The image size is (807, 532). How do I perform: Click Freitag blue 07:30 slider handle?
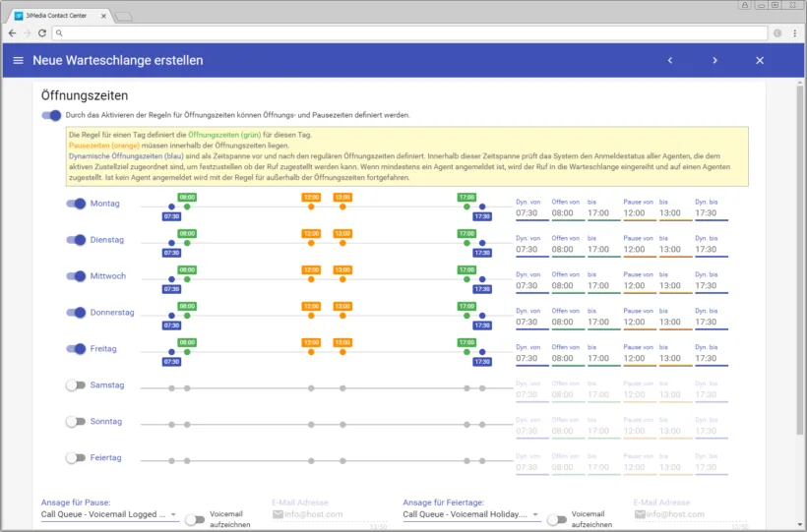coord(171,352)
